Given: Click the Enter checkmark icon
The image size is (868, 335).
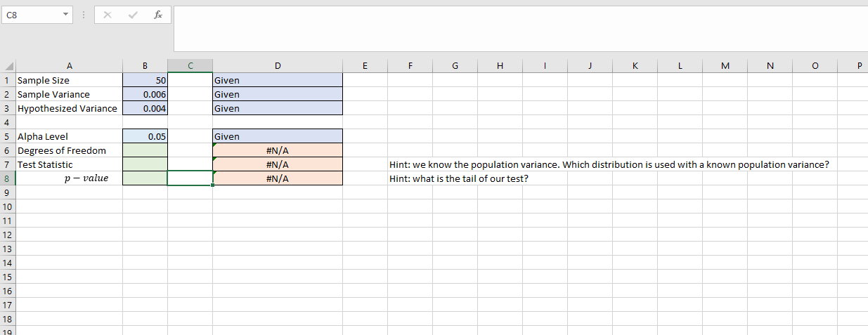Looking at the screenshot, I should click(x=133, y=14).
